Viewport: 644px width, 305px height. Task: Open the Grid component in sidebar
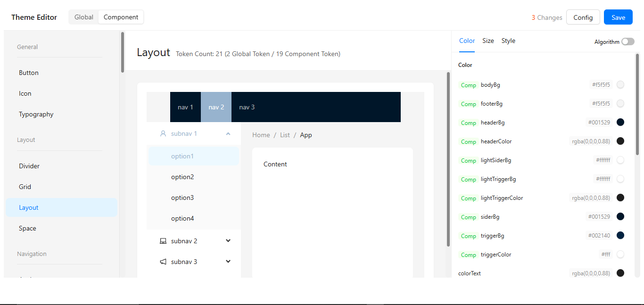pyautogui.click(x=61, y=187)
